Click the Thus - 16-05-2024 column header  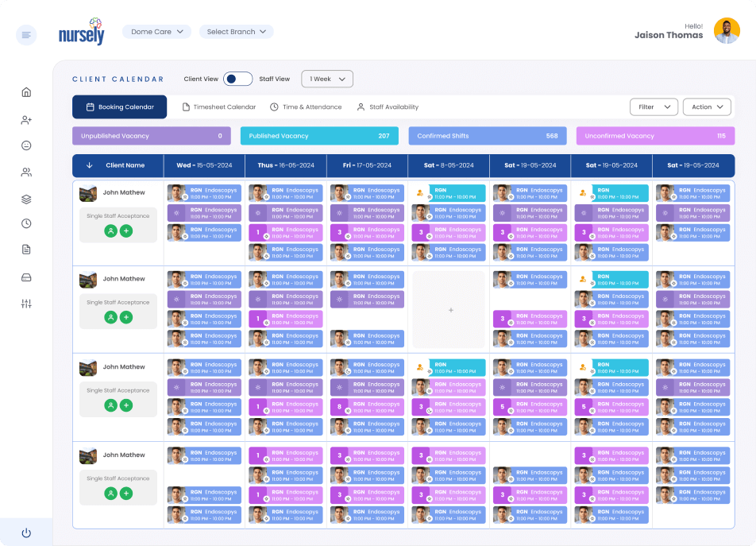(286, 165)
